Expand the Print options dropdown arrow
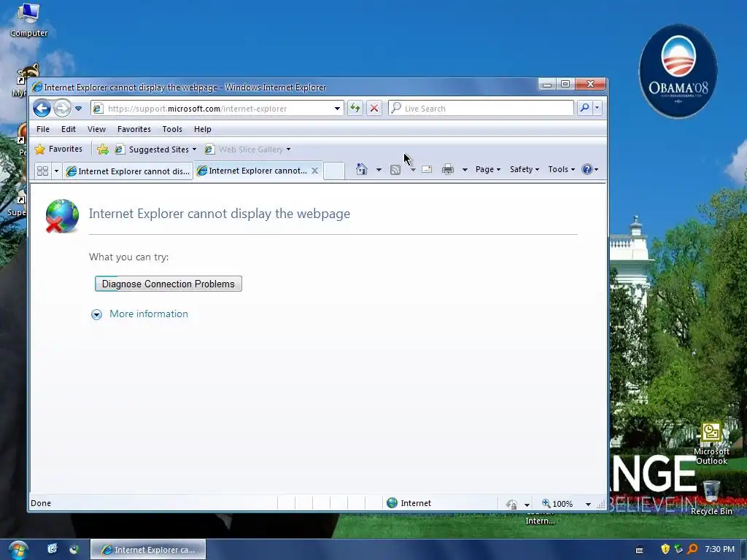747x560 pixels. tap(465, 169)
